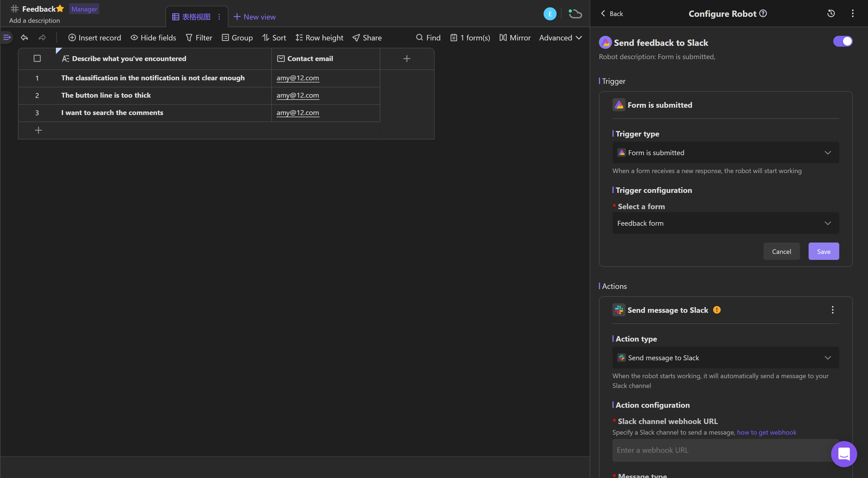868x478 pixels.
Task: Click amy@12.com in row 2
Action: pyautogui.click(x=298, y=95)
